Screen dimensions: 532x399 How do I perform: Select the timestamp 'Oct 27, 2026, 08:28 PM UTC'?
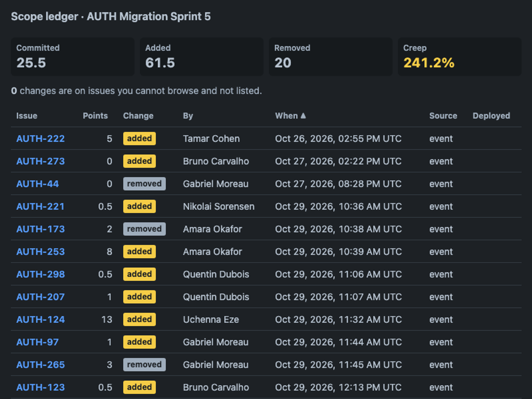(338, 184)
